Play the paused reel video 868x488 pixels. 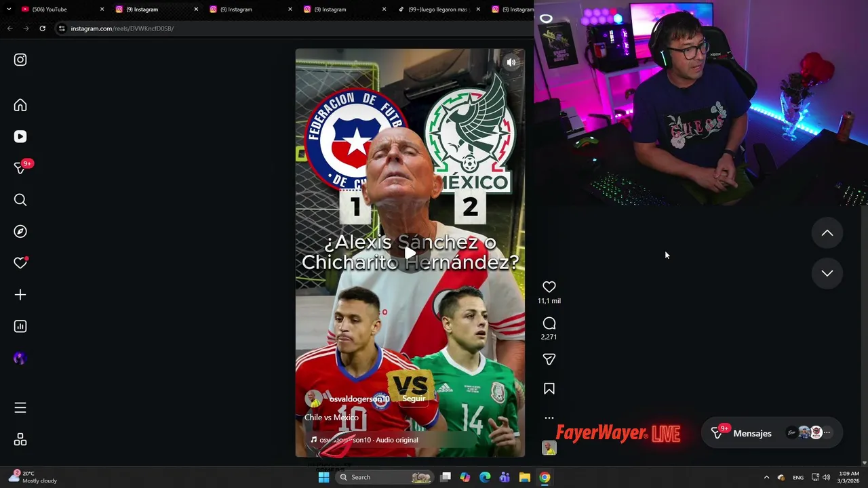[410, 253]
